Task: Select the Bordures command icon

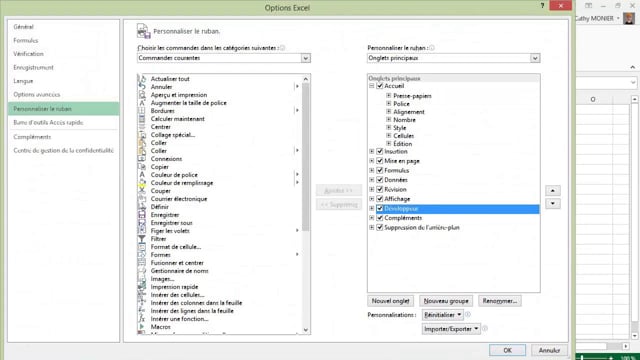Action: pyautogui.click(x=142, y=111)
